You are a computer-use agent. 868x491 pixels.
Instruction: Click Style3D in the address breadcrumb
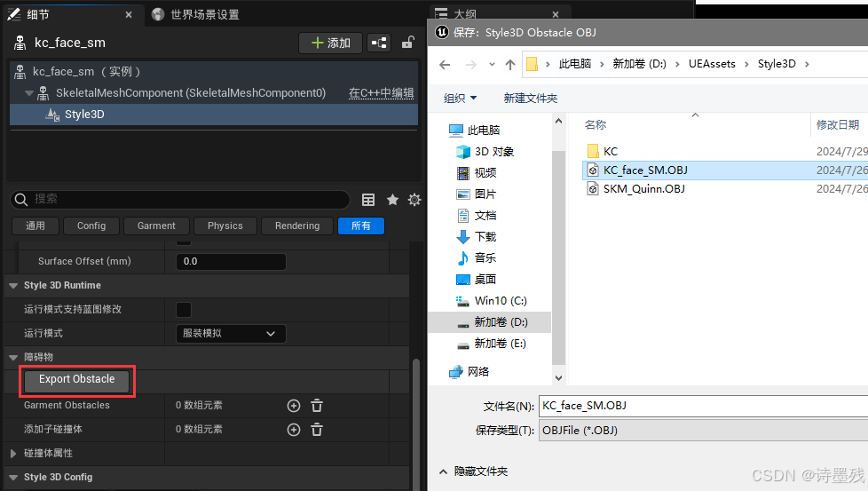pos(777,64)
